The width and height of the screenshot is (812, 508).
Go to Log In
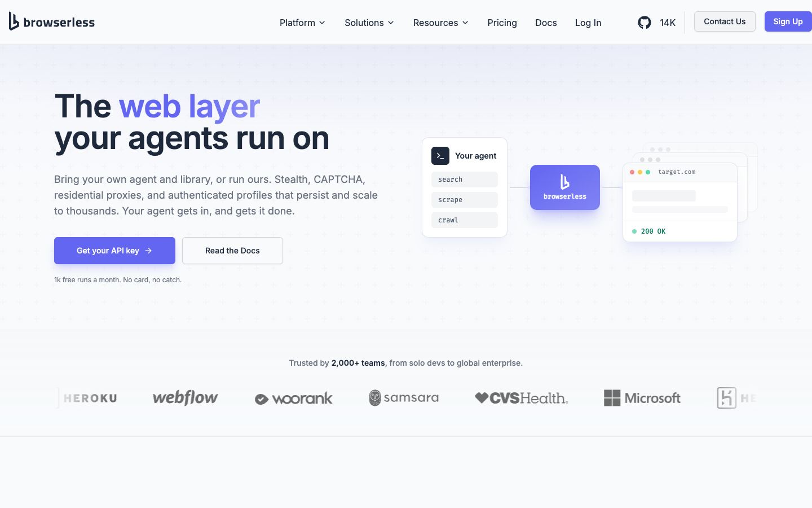[588, 23]
